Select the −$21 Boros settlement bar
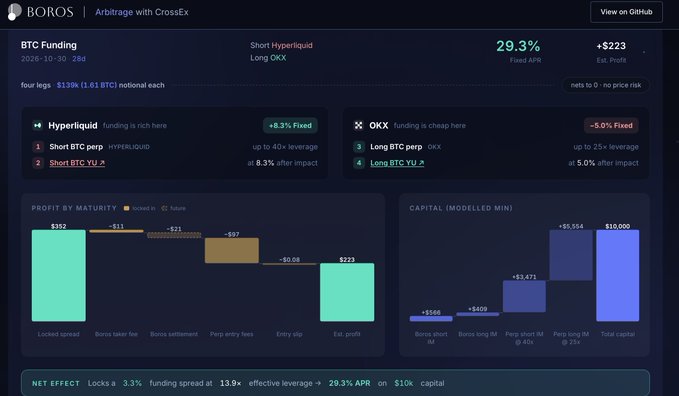 (174, 235)
